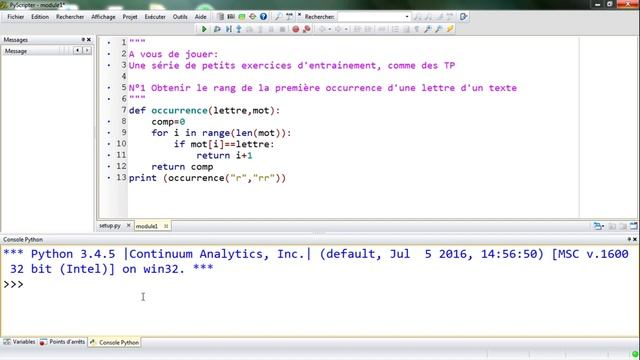Click the dark icon left of the green rectangle
Image resolution: width=640 pixels, height=360 pixels.
[231, 17]
